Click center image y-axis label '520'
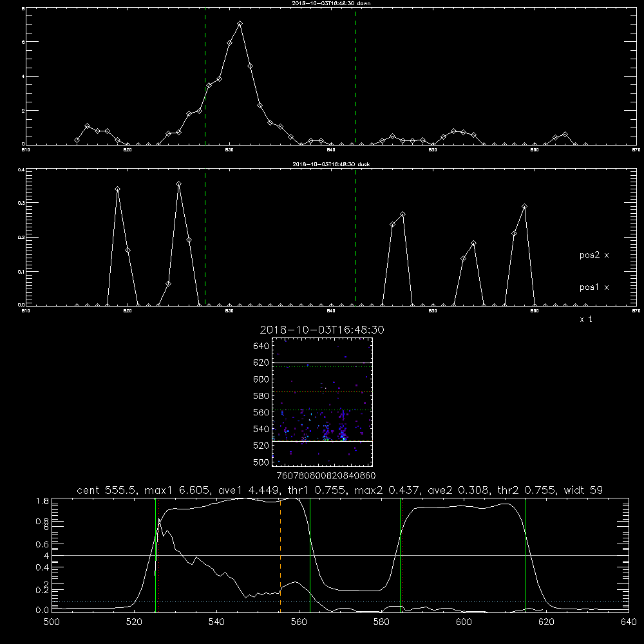644x644 pixels. (261, 446)
